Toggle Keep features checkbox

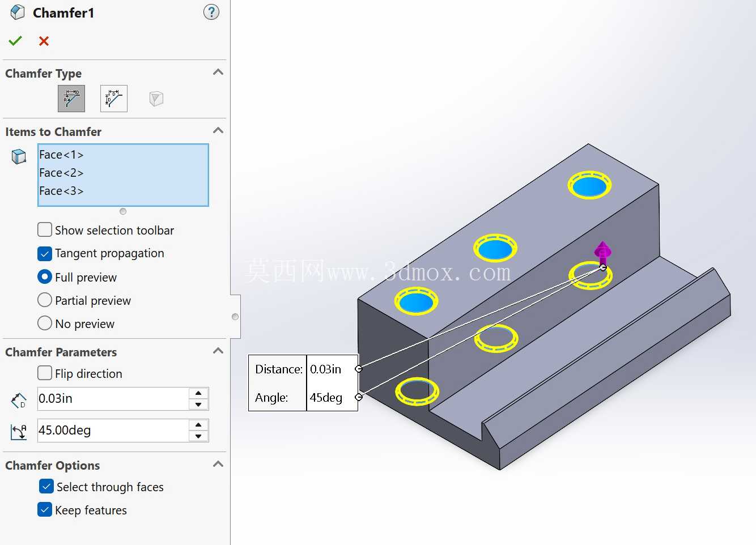[45, 510]
